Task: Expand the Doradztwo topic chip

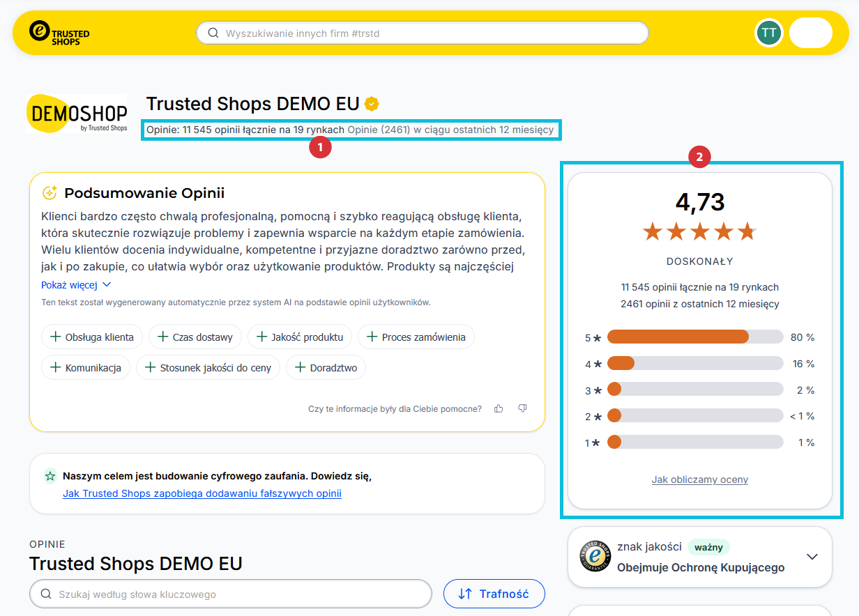Action: [x=326, y=368]
